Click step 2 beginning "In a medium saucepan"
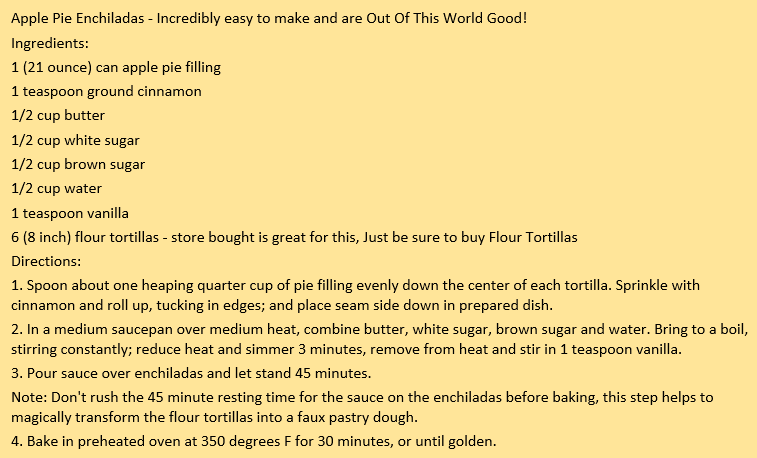This screenshot has width=757, height=458. pos(379,330)
